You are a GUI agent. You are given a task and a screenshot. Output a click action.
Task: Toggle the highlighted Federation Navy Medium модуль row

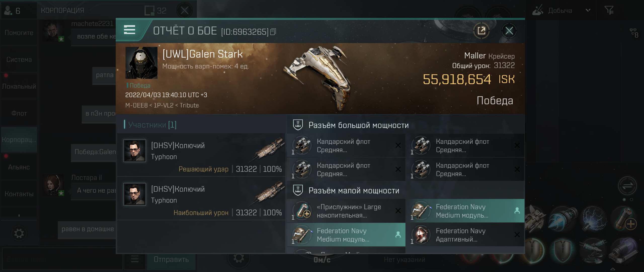(465, 211)
